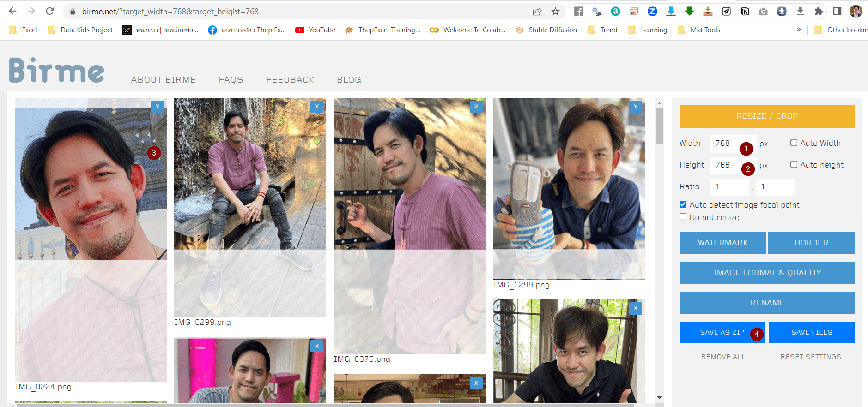The height and width of the screenshot is (407, 868).
Task: Expand hidden bookmarks with the chevron
Action: coord(799,30)
